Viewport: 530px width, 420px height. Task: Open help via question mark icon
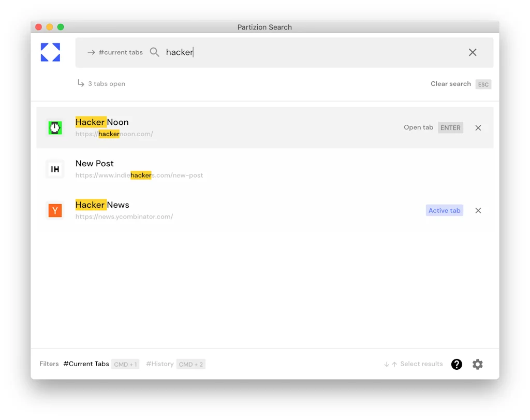pos(457,364)
